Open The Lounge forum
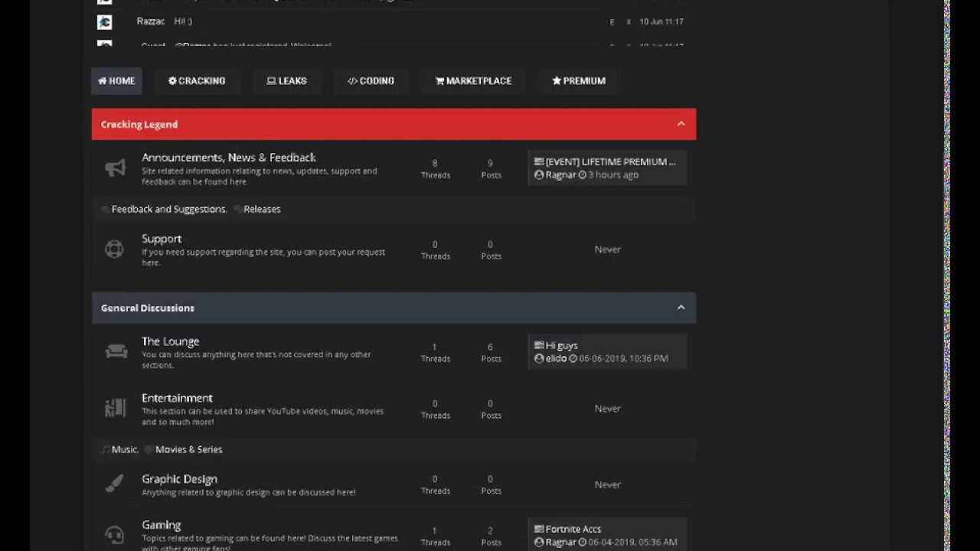Viewport: 980px width, 551px height. pos(170,341)
